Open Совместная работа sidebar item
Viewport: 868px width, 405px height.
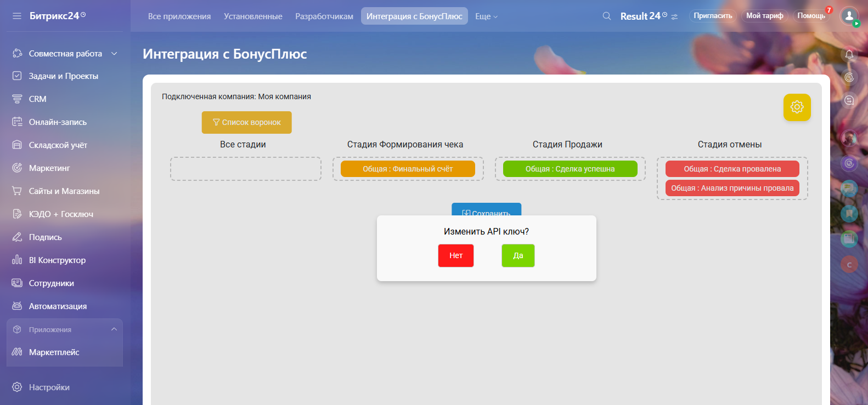(65, 54)
